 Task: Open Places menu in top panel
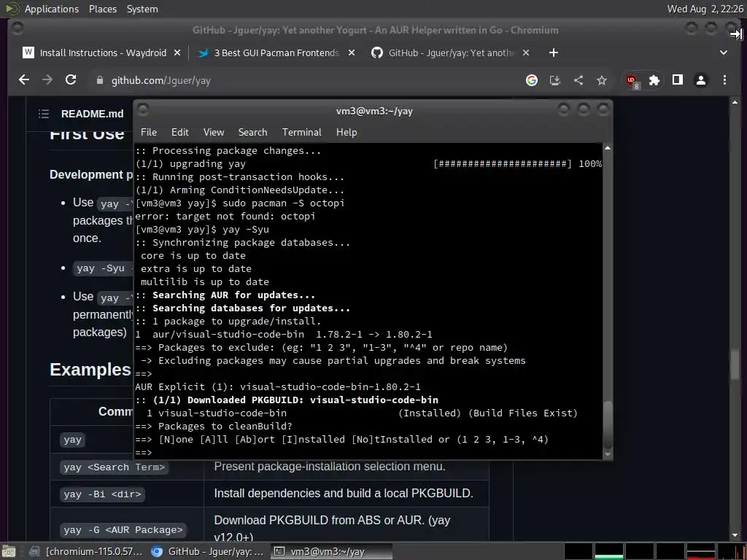(x=102, y=9)
